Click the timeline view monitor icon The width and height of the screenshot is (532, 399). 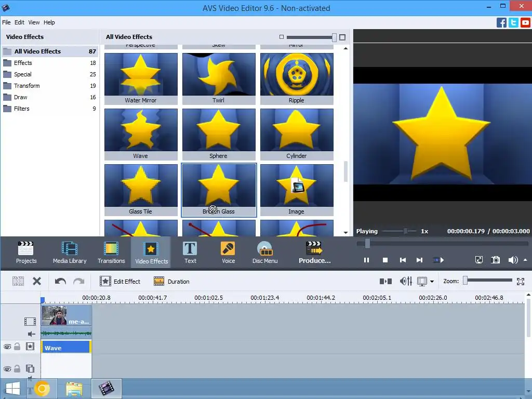click(422, 281)
